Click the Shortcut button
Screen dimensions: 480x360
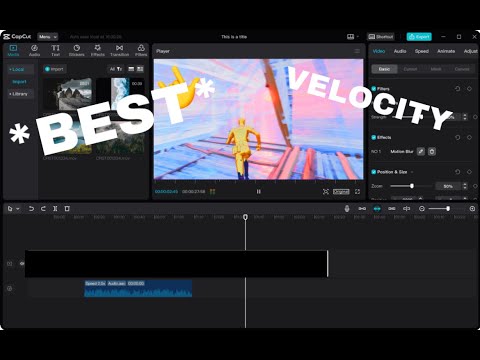[381, 37]
